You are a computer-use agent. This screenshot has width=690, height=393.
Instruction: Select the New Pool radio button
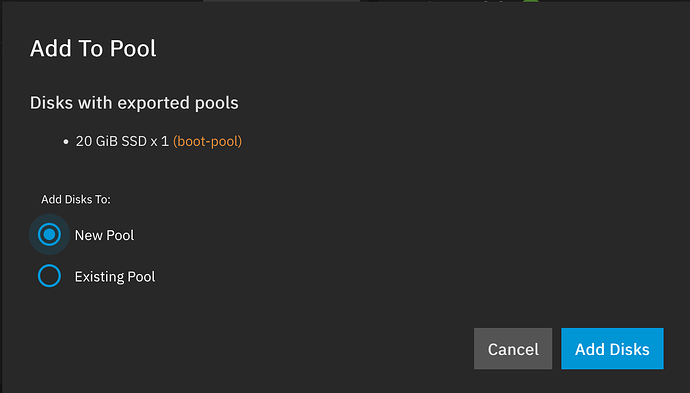pos(49,235)
